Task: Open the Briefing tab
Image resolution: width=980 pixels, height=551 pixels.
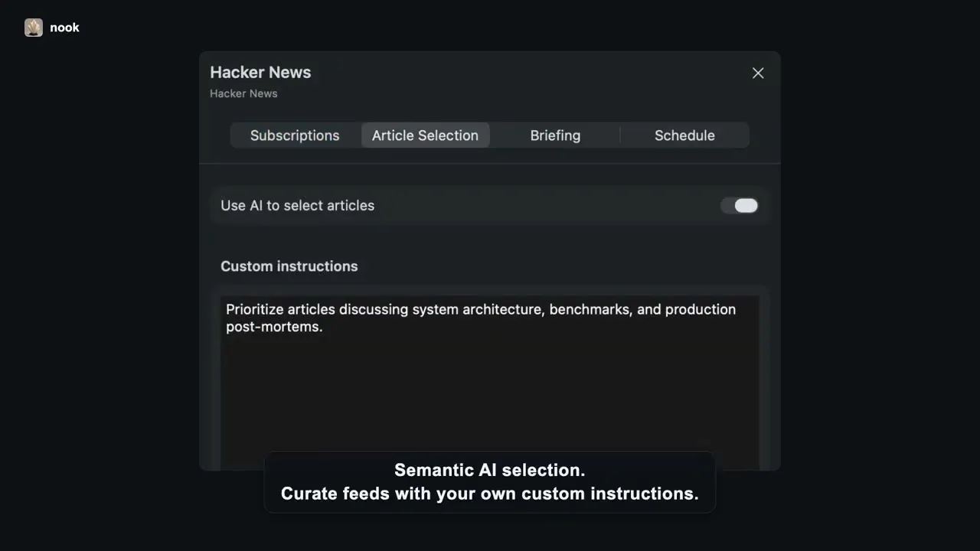Action: [x=555, y=135]
